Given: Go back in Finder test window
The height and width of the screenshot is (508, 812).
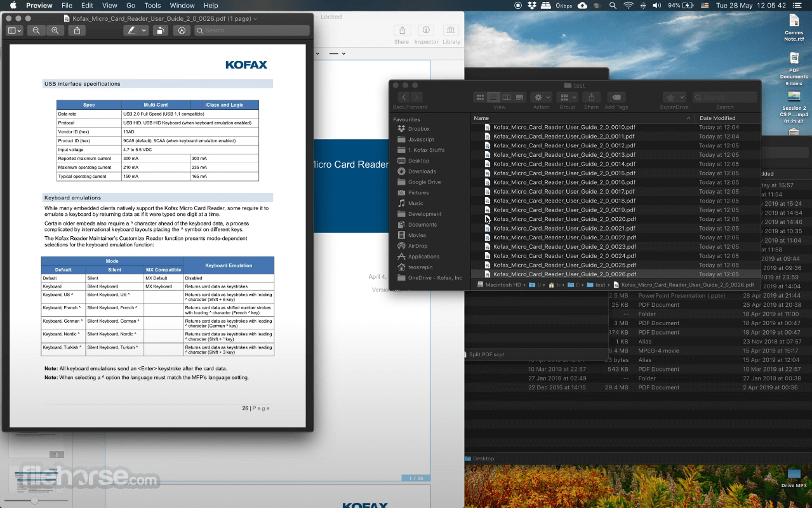Looking at the screenshot, I should 404,97.
